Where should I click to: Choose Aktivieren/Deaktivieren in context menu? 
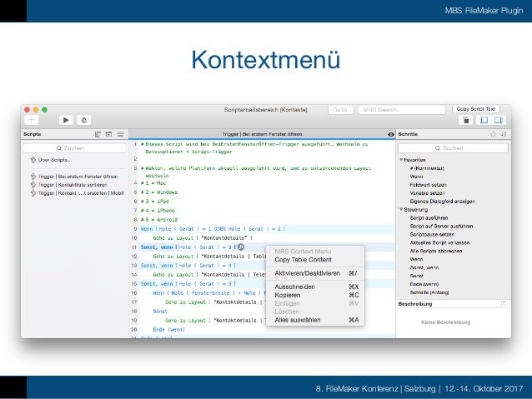point(315,273)
